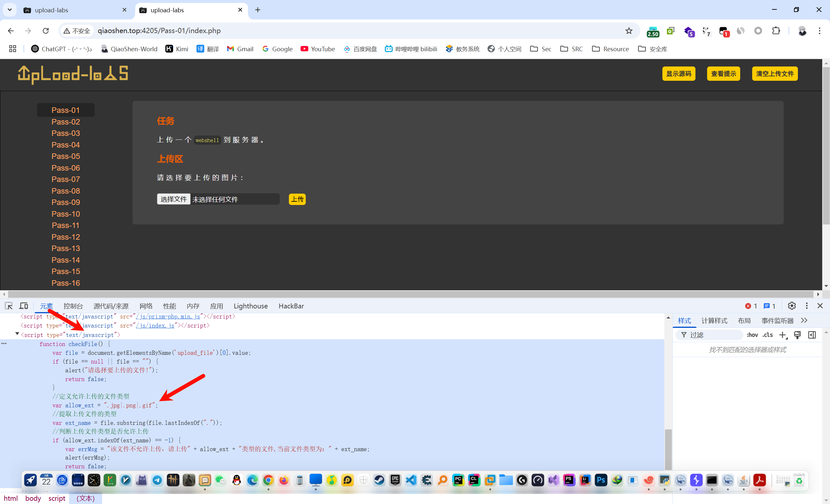Open the tab search dropdown arrow

(x=9, y=10)
